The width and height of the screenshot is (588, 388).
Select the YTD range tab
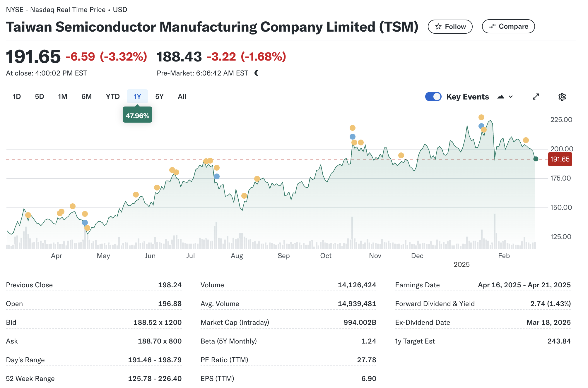[113, 97]
